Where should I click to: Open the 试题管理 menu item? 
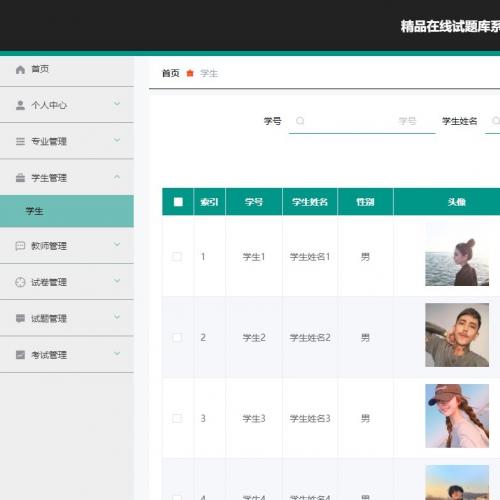(67, 318)
